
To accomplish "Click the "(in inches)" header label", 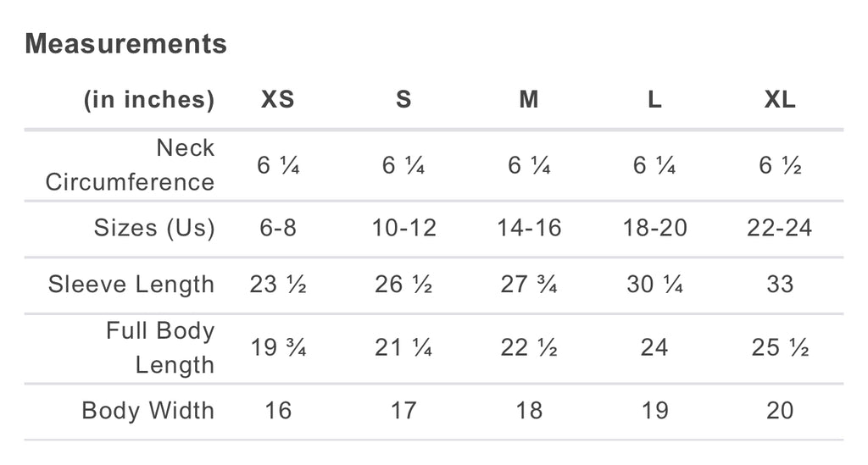I will (148, 100).
